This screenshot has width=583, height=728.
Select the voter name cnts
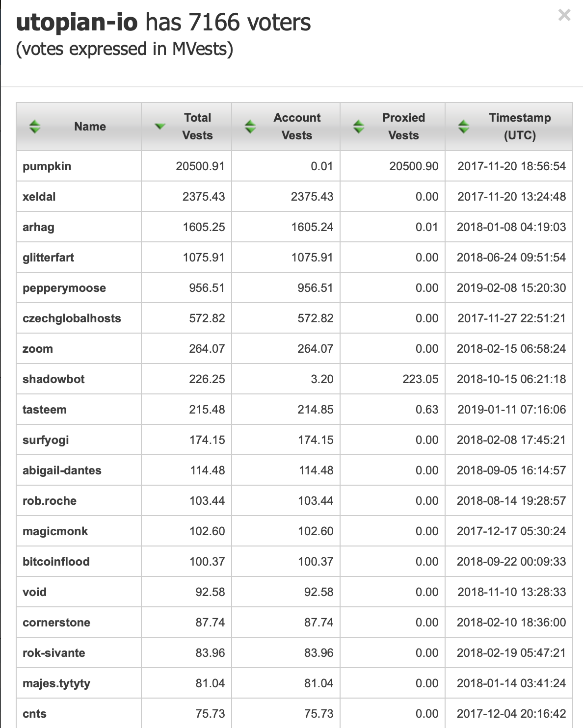[34, 714]
